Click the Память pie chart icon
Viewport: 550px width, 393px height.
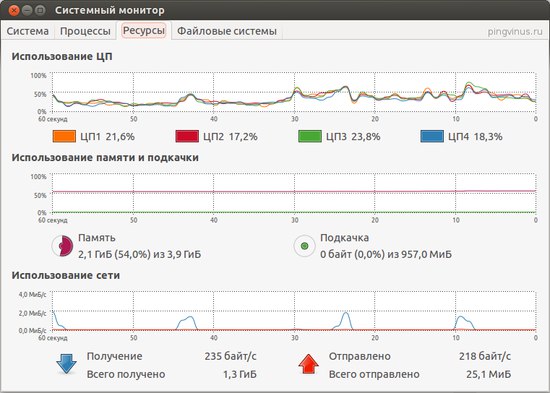(x=62, y=246)
